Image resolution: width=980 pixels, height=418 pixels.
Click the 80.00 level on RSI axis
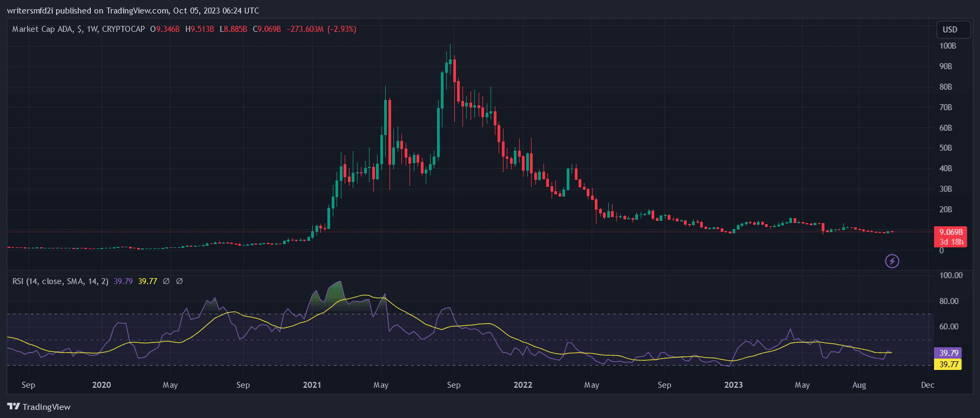949,301
